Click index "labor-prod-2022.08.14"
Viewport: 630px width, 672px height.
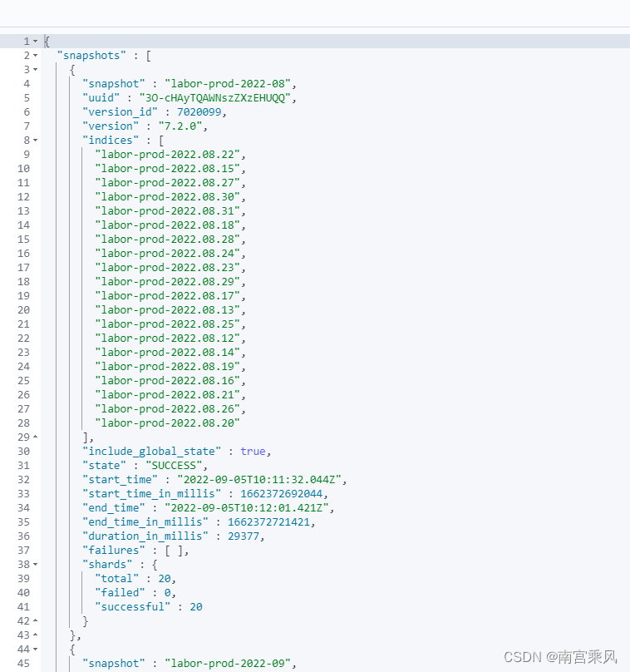coord(168,353)
